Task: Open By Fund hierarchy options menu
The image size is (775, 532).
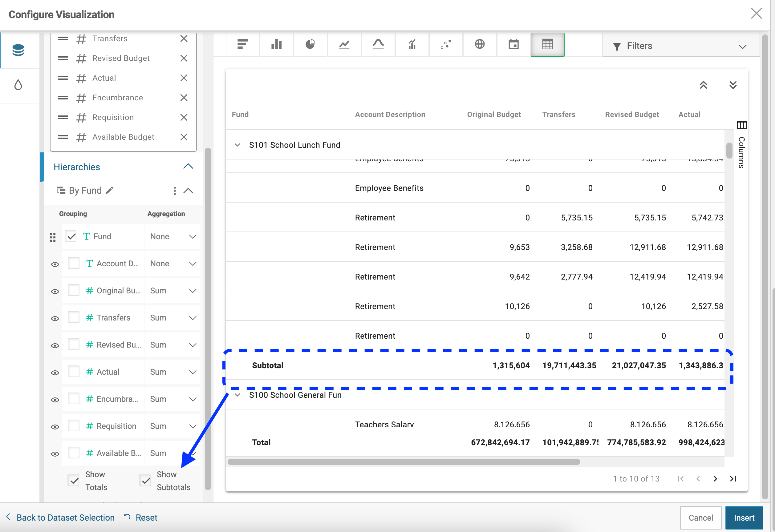Action: pos(175,191)
